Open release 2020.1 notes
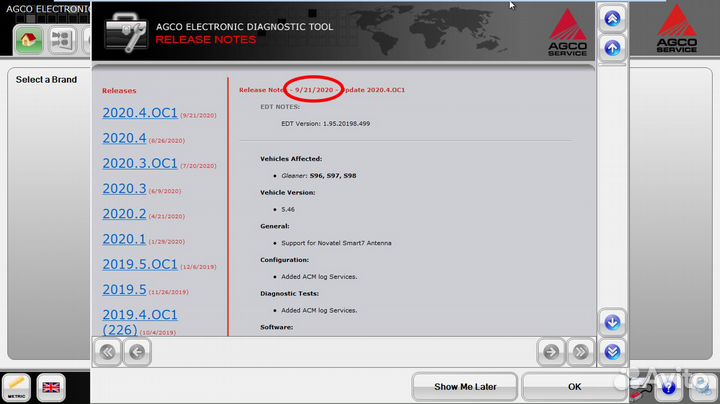This screenshot has height=404, width=720. coord(124,239)
